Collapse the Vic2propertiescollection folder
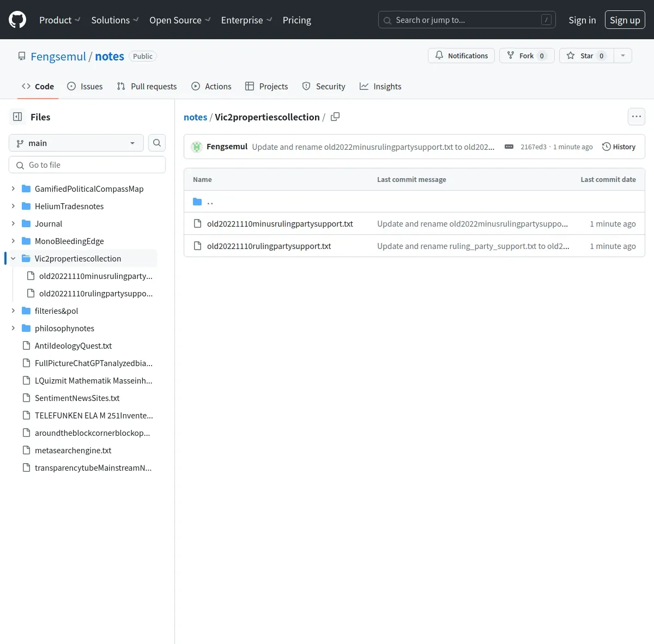654x644 pixels. (13, 258)
